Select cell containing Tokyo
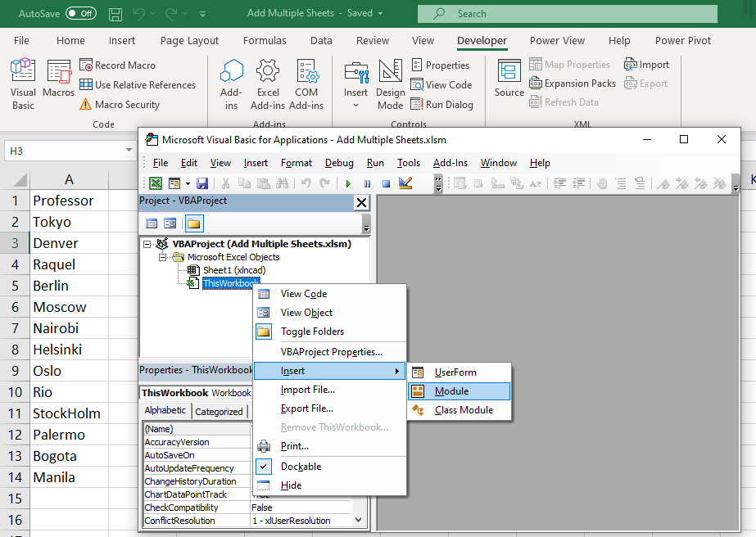 point(70,222)
